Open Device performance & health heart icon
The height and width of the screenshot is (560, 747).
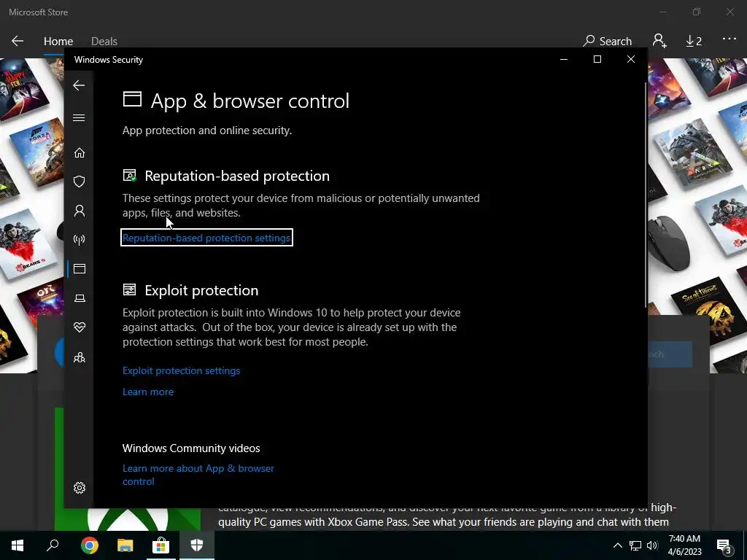[x=79, y=327]
